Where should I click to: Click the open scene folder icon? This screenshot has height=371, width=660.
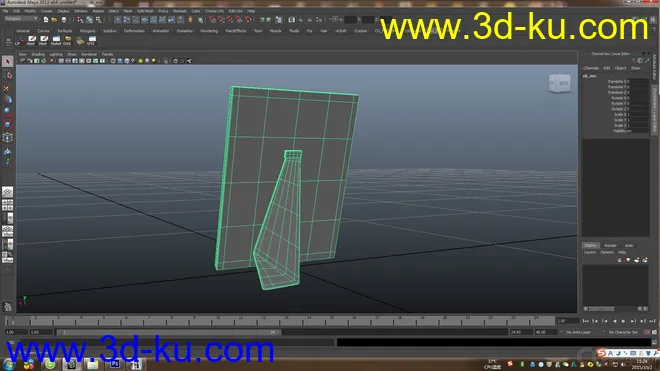click(x=54, y=20)
